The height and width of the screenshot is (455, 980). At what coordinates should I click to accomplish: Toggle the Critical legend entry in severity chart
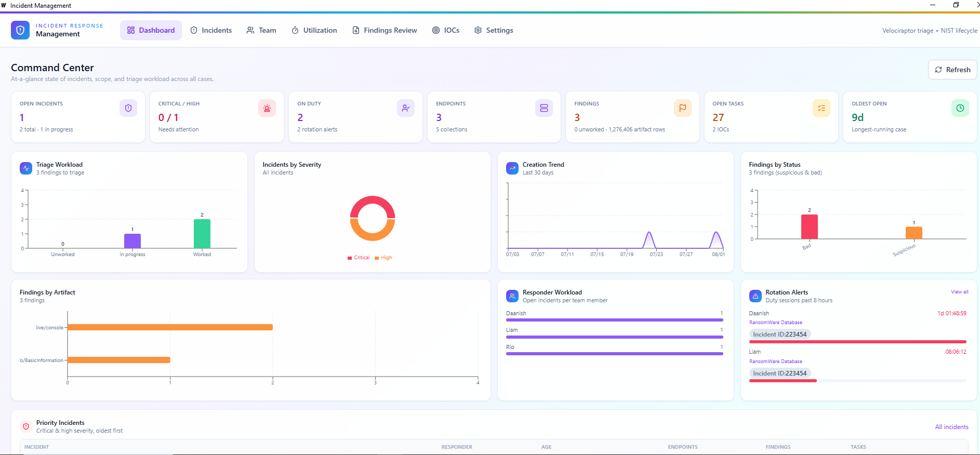(x=359, y=258)
